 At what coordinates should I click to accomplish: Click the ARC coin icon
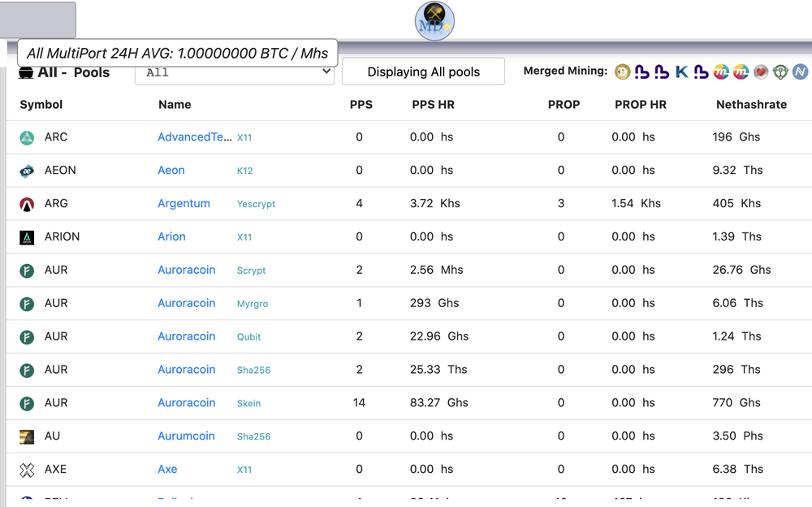coord(27,137)
